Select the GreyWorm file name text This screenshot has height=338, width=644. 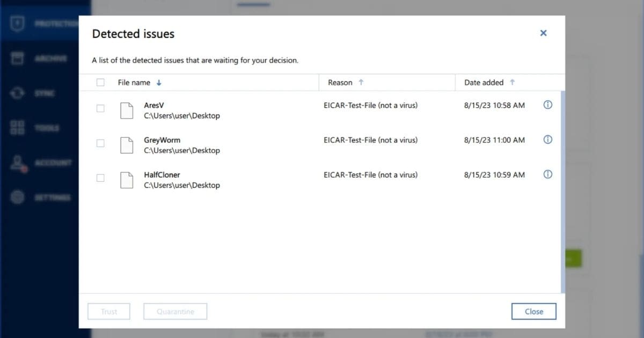pos(162,140)
